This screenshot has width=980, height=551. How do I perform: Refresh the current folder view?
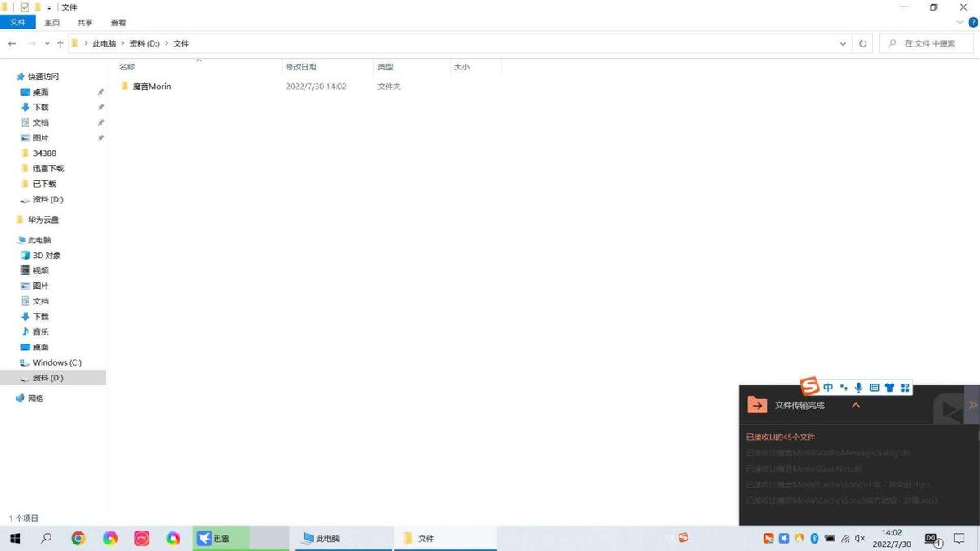click(862, 43)
